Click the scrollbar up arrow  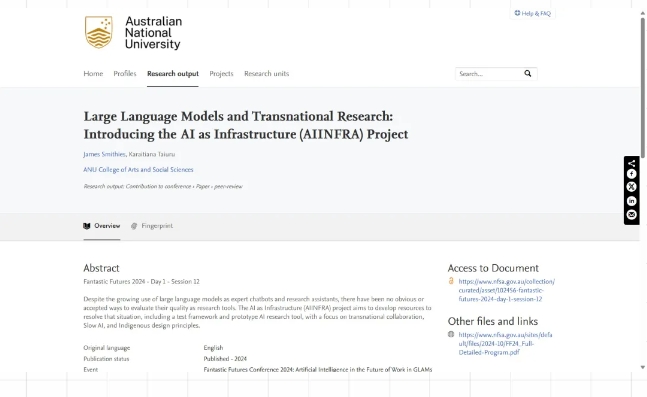pyautogui.click(x=642, y=13)
